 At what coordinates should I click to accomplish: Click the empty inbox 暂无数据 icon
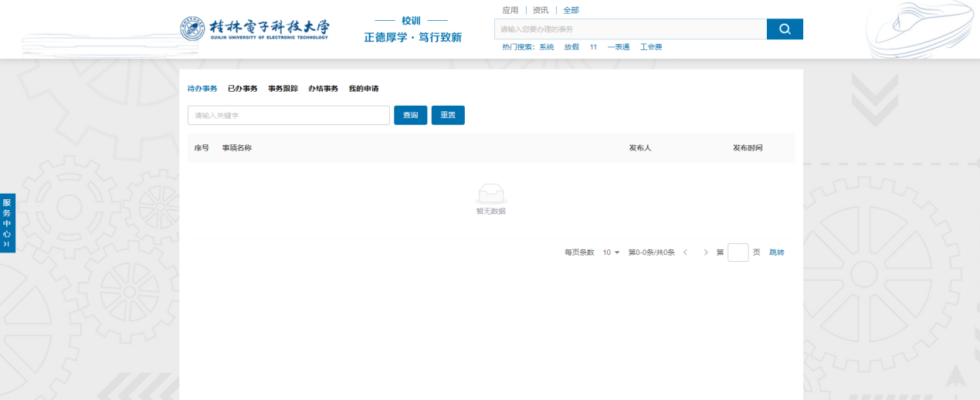(x=490, y=194)
